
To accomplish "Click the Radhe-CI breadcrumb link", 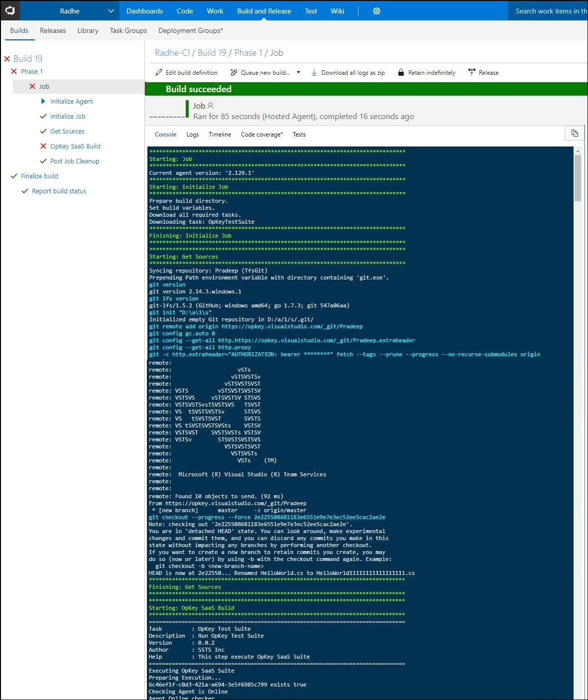I will pyautogui.click(x=172, y=53).
